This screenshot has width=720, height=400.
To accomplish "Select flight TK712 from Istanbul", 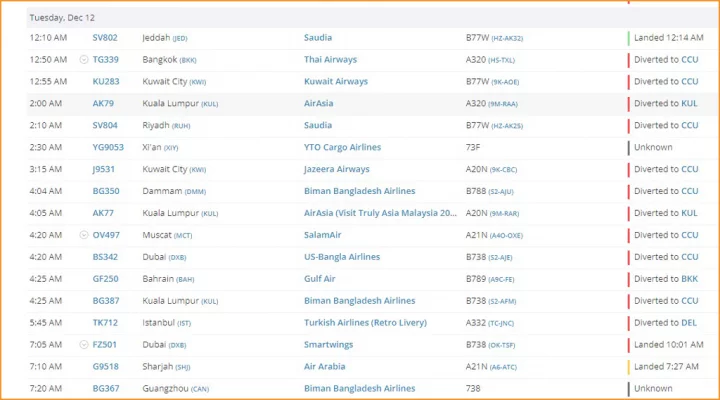I will click(x=105, y=323).
